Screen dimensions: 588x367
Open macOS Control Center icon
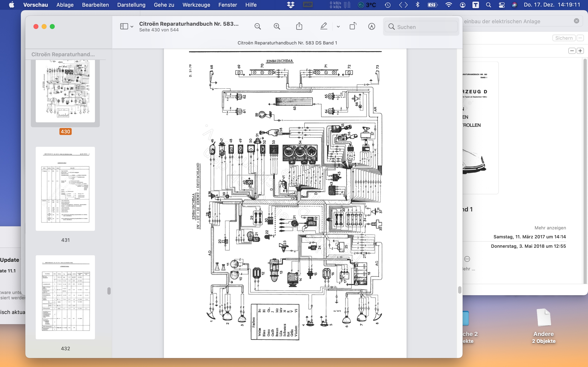pyautogui.click(x=502, y=5)
